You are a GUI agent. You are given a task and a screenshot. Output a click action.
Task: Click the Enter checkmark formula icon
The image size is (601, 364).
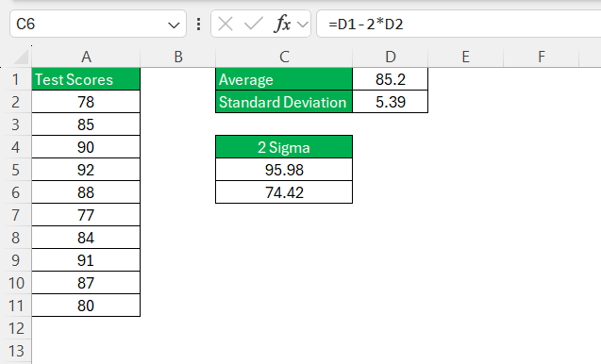point(253,25)
